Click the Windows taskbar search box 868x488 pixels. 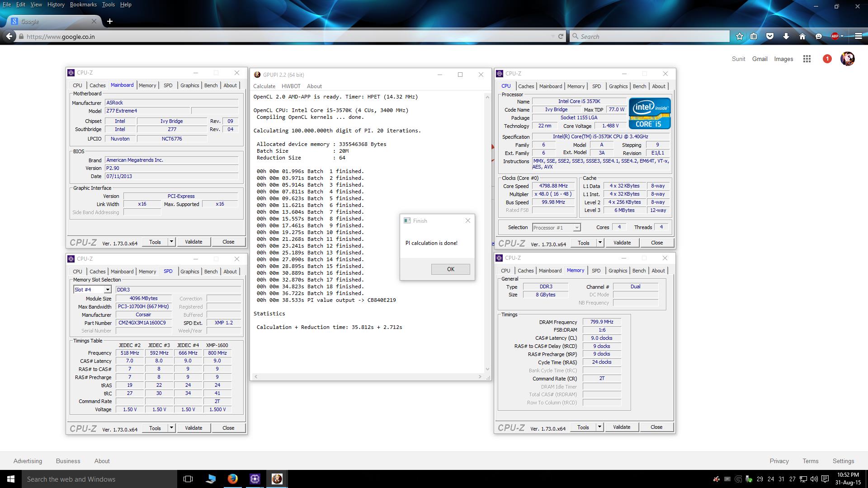[99, 479]
